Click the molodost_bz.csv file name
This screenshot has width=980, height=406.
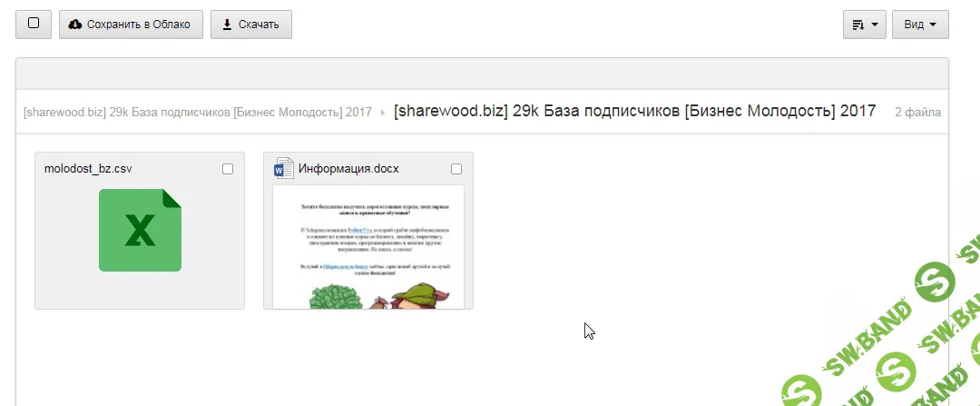pyautogui.click(x=89, y=169)
